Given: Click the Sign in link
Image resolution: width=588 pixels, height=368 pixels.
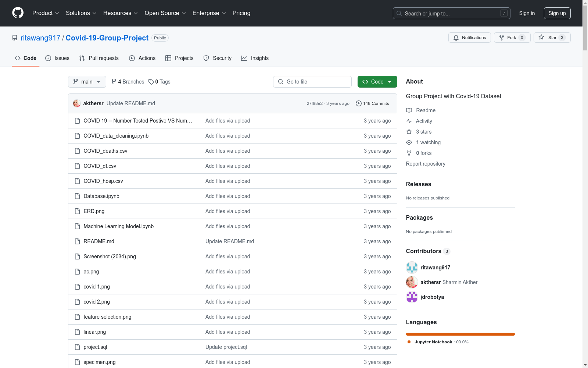Looking at the screenshot, I should (527, 13).
